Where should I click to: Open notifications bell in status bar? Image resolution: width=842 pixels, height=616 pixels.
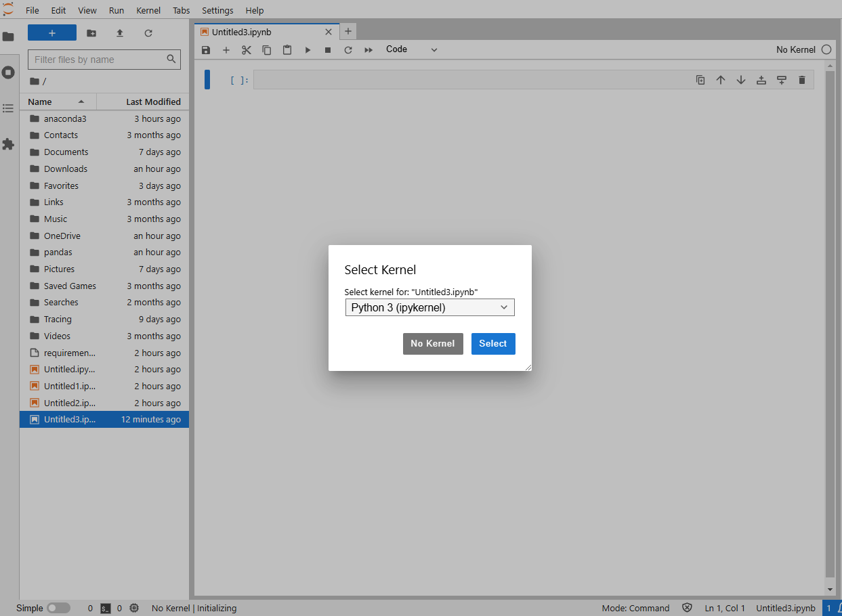839,608
